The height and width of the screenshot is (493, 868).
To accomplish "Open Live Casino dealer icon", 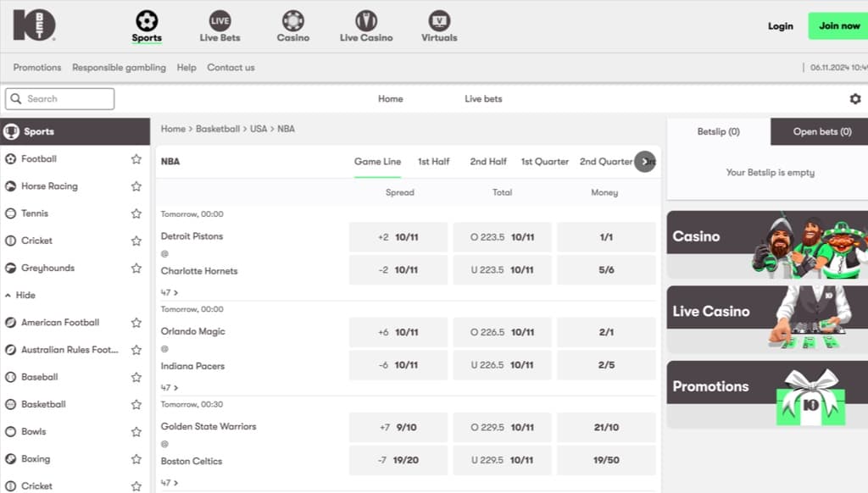I will (366, 21).
